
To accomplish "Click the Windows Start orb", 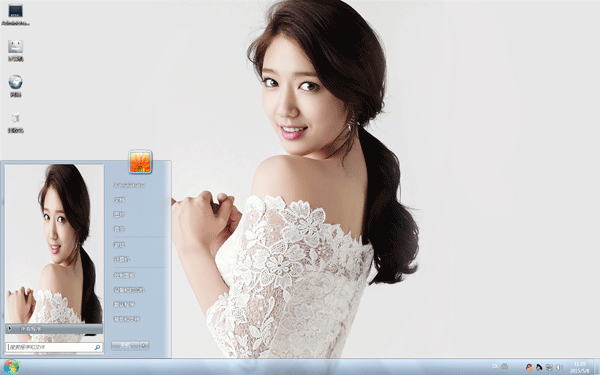I will 11,367.
